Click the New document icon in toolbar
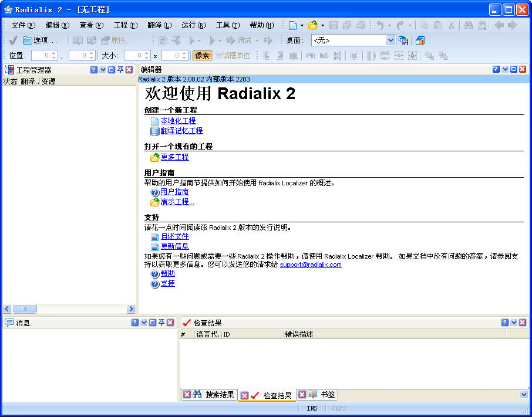Screen dimensions: 532x417 292,25
